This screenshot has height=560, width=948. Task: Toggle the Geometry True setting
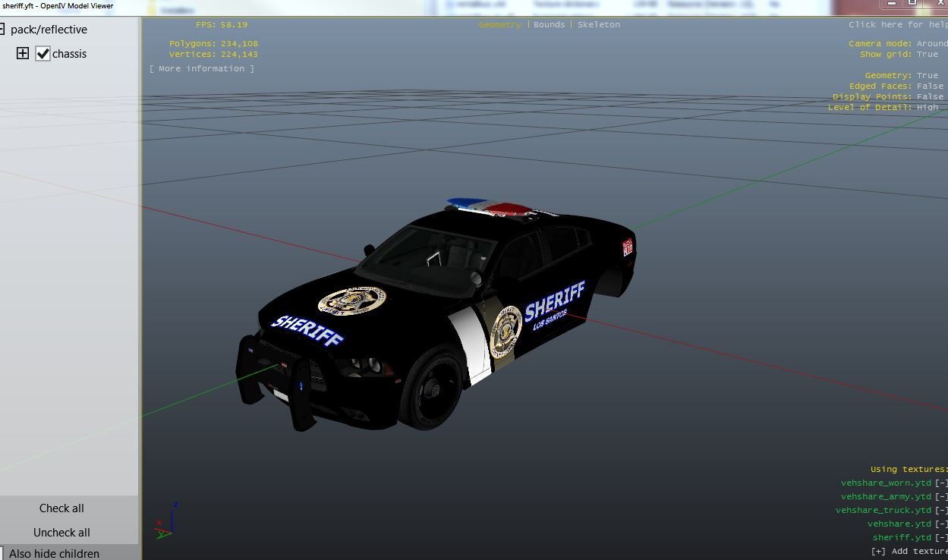928,75
